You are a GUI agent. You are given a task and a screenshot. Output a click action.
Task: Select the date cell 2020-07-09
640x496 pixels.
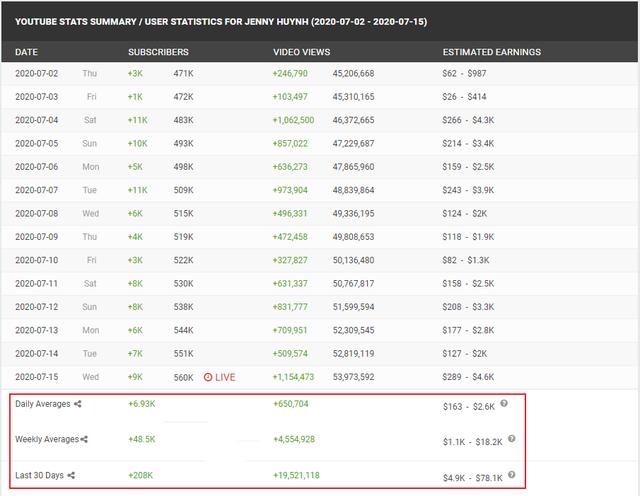[x=37, y=237]
